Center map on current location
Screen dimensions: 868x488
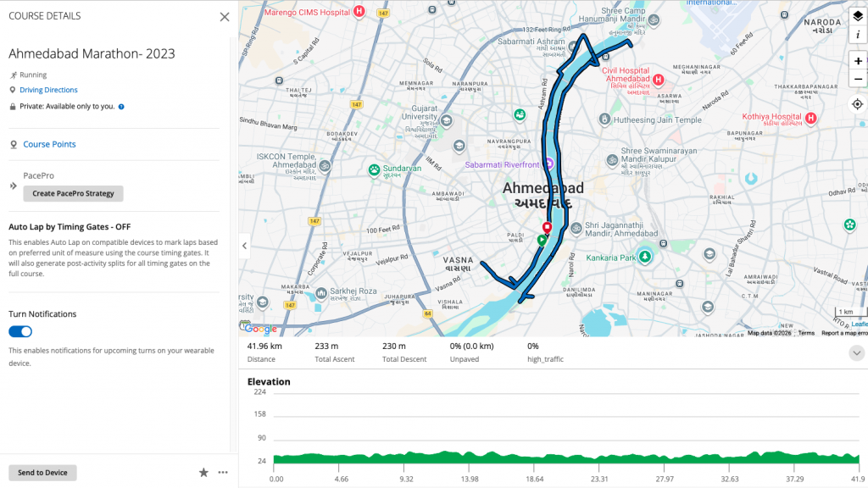pos(858,104)
